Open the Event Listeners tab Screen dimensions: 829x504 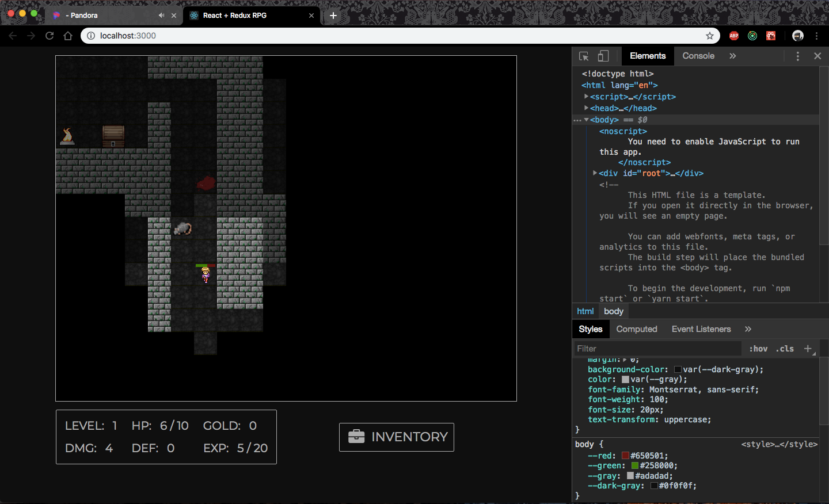(x=701, y=329)
